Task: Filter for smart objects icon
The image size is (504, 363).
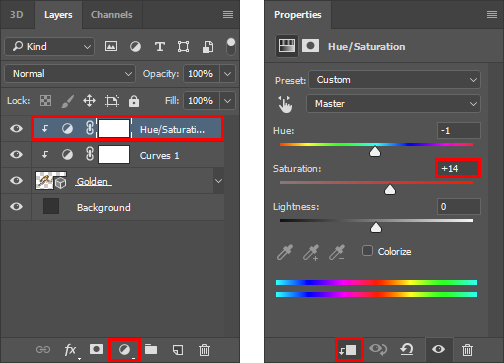Action: coord(208,47)
